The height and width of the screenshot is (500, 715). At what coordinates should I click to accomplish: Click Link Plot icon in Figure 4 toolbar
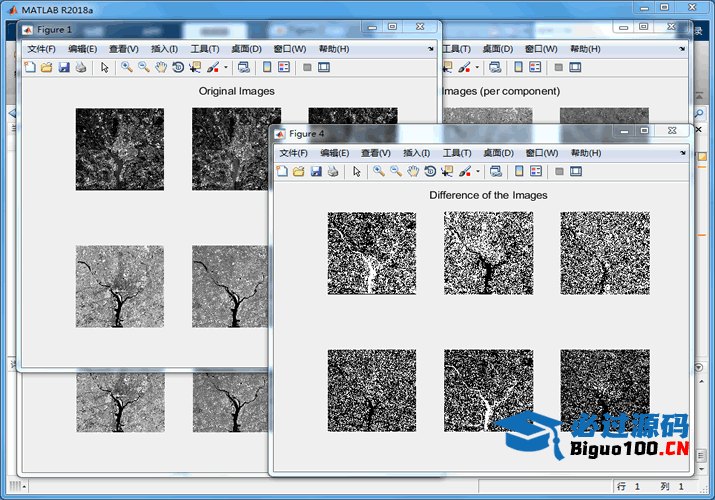(496, 172)
